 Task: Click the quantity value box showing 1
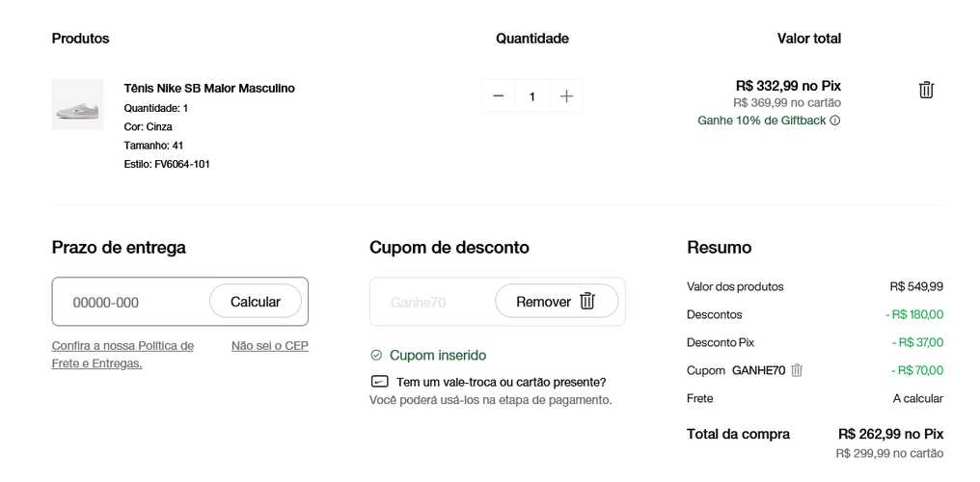coord(532,96)
